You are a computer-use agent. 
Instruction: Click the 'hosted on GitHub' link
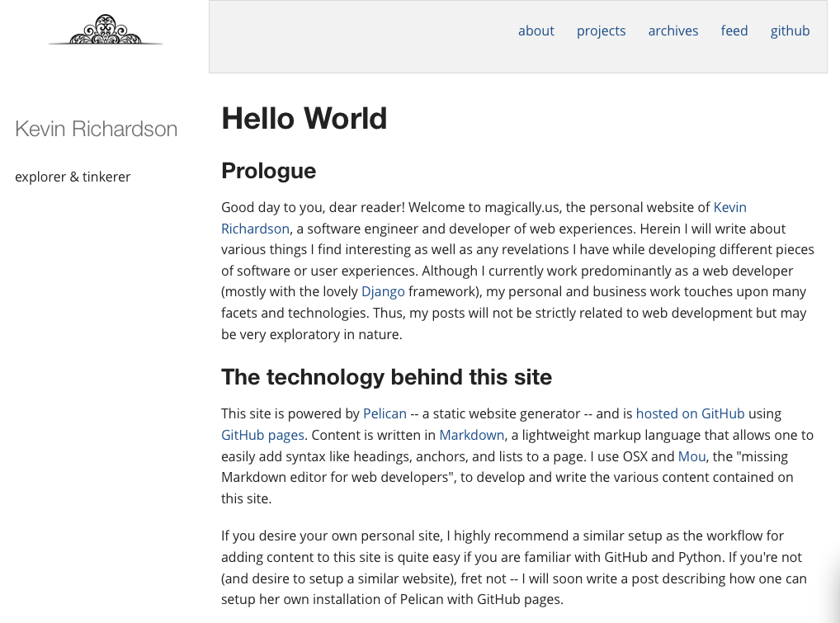690,413
